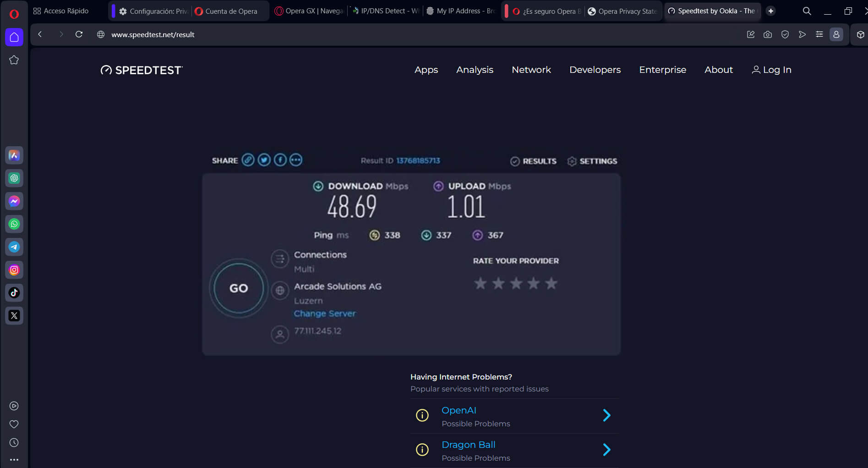The height and width of the screenshot is (468, 868).
Task: Open the extensions cube icon
Action: click(861, 34)
